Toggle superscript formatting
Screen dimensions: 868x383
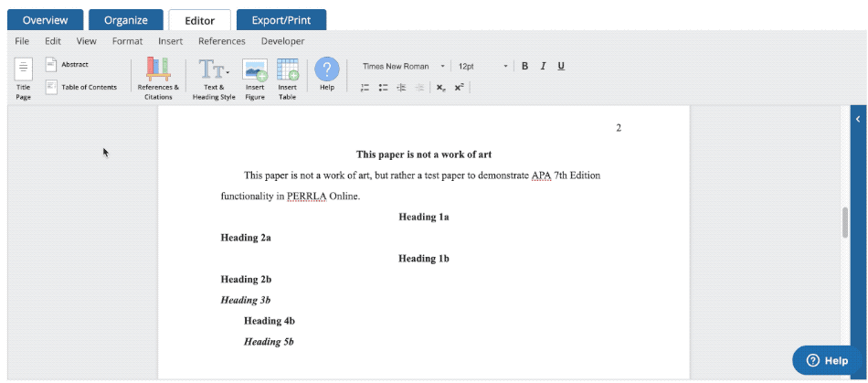[459, 88]
